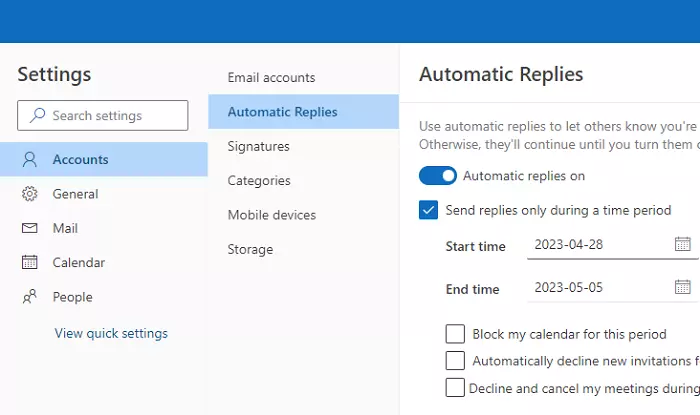
Task: Open the Calendar settings category
Action: (104, 262)
